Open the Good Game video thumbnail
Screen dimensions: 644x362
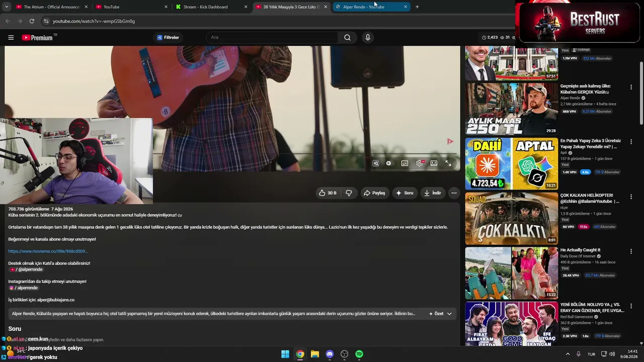pos(512,324)
